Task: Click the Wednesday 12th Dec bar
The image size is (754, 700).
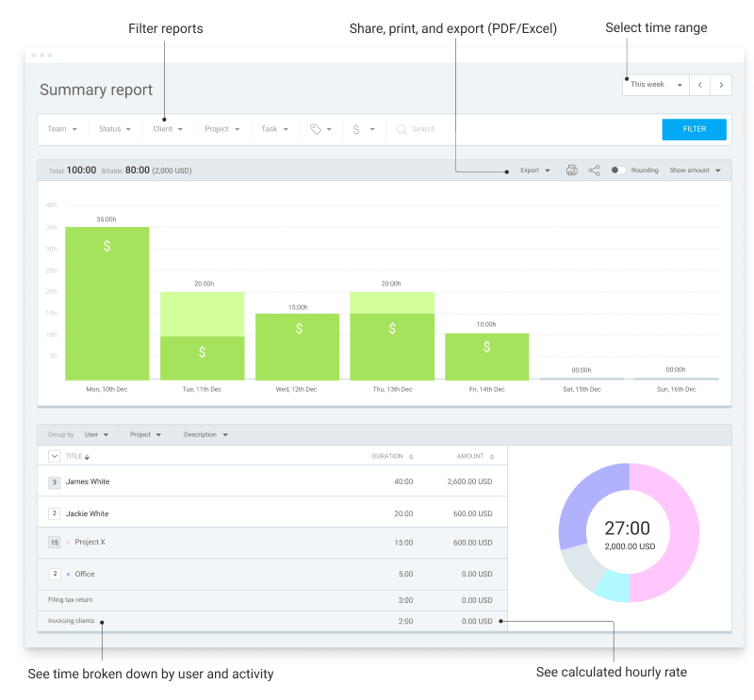Action: pos(297,347)
